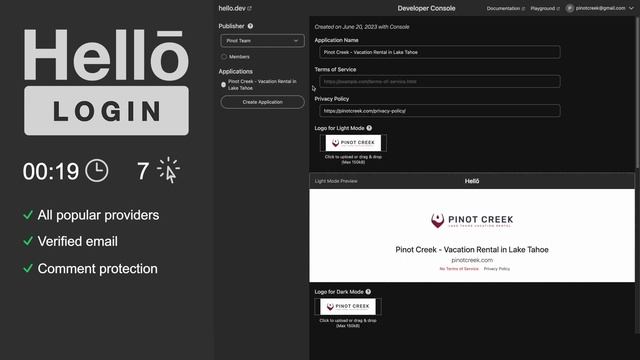Expand the account menu chevron
The height and width of the screenshot is (360, 640).
(631, 8)
